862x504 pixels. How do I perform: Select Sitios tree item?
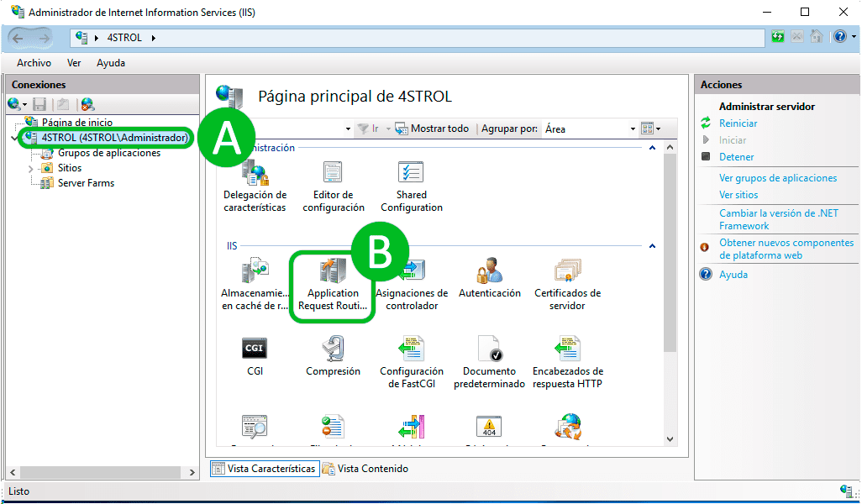point(69,168)
